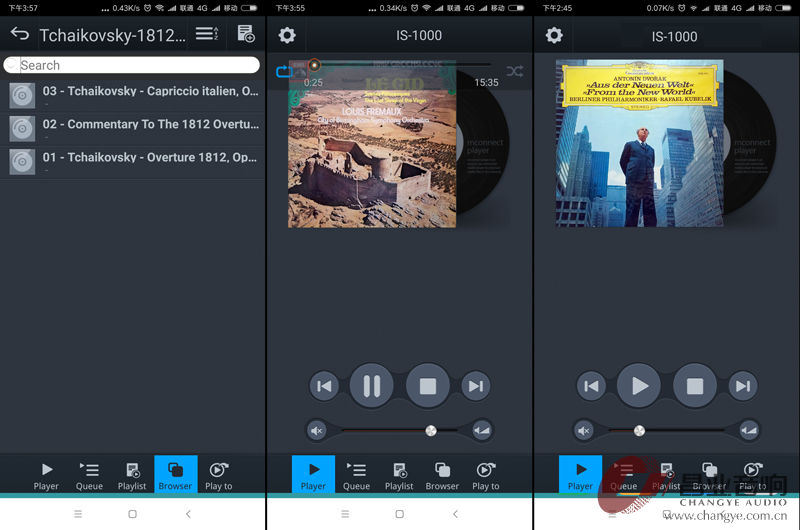Pause playback in middle screen
The height and width of the screenshot is (530, 800).
tap(371, 386)
